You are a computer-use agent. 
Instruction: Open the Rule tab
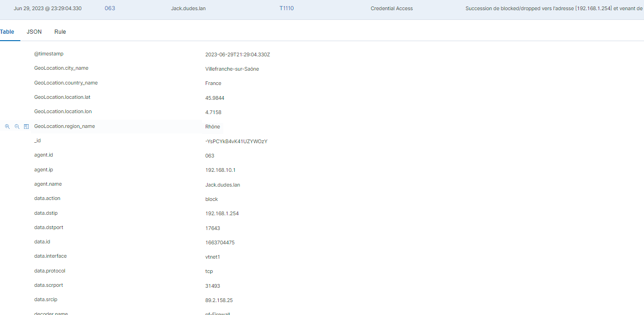(x=60, y=32)
